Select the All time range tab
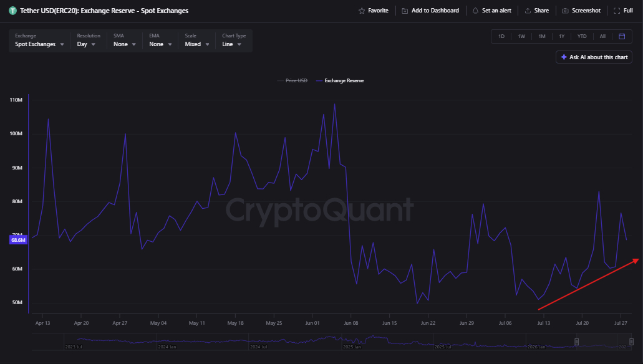Image resolution: width=643 pixels, height=364 pixels. 602,37
